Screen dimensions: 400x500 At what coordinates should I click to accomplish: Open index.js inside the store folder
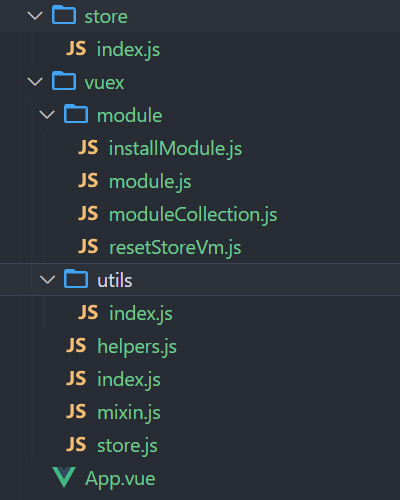click(x=128, y=50)
